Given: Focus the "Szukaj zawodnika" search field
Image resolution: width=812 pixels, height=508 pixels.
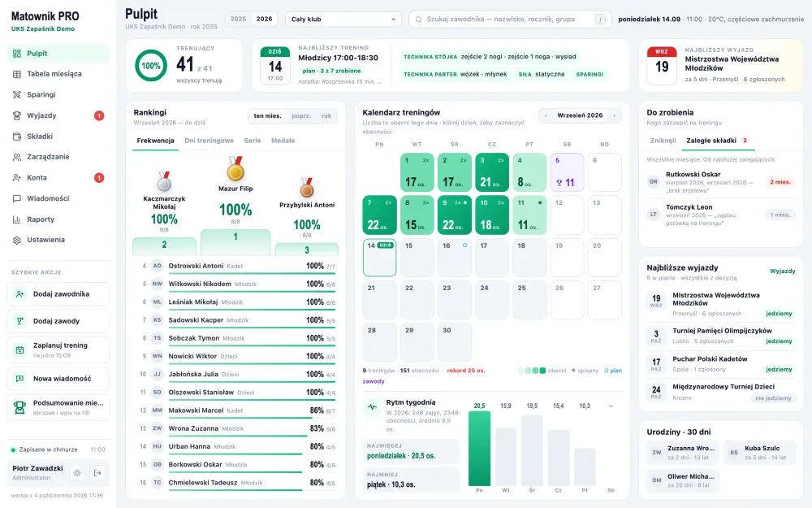Looking at the screenshot, I should click(x=508, y=20).
